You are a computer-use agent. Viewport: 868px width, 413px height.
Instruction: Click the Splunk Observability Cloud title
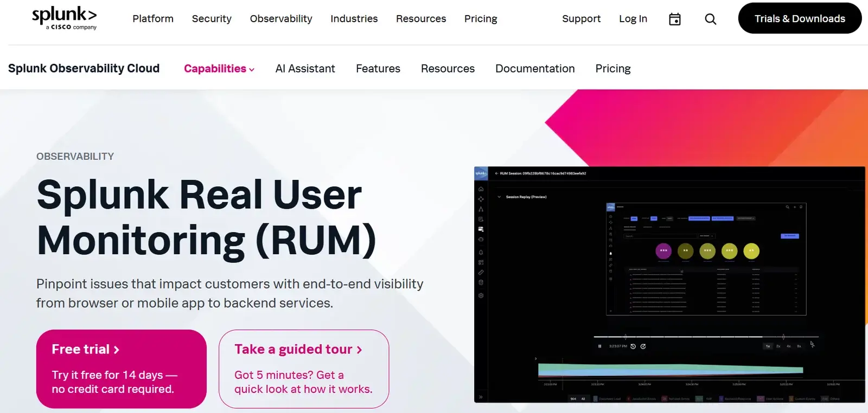tap(84, 68)
